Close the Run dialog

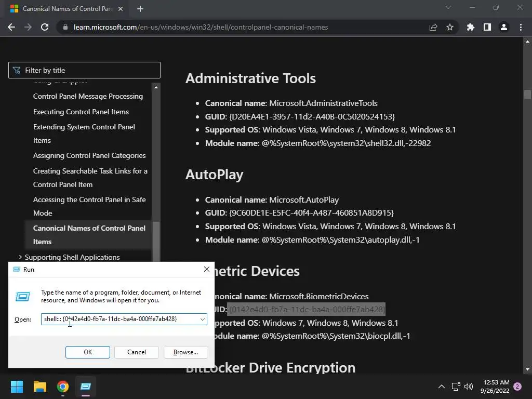pyautogui.click(x=207, y=270)
